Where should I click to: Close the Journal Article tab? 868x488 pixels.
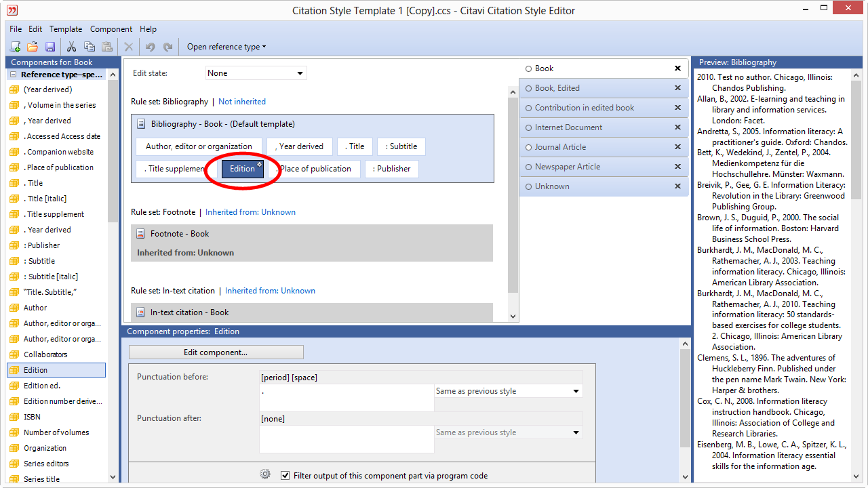pyautogui.click(x=677, y=147)
